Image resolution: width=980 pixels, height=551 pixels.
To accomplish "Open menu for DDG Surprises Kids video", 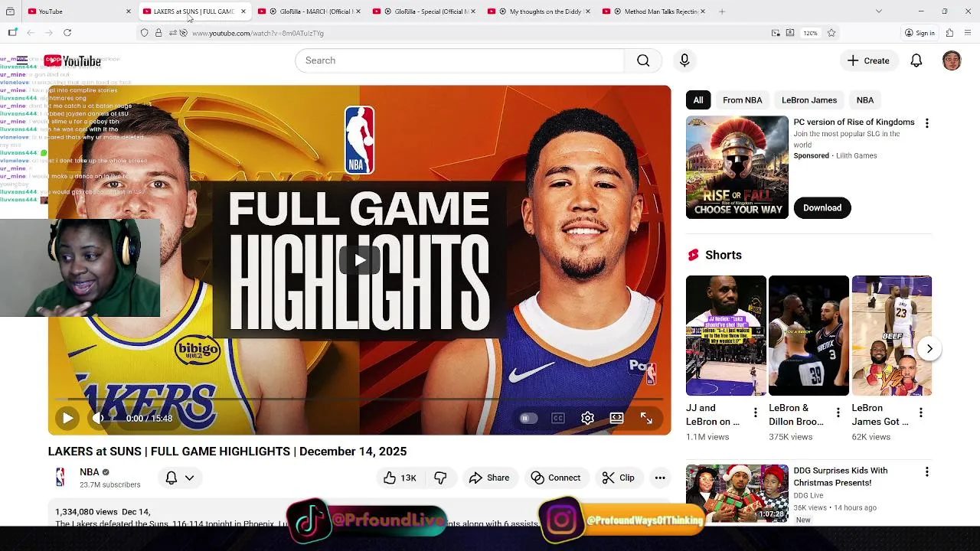I will click(x=926, y=472).
